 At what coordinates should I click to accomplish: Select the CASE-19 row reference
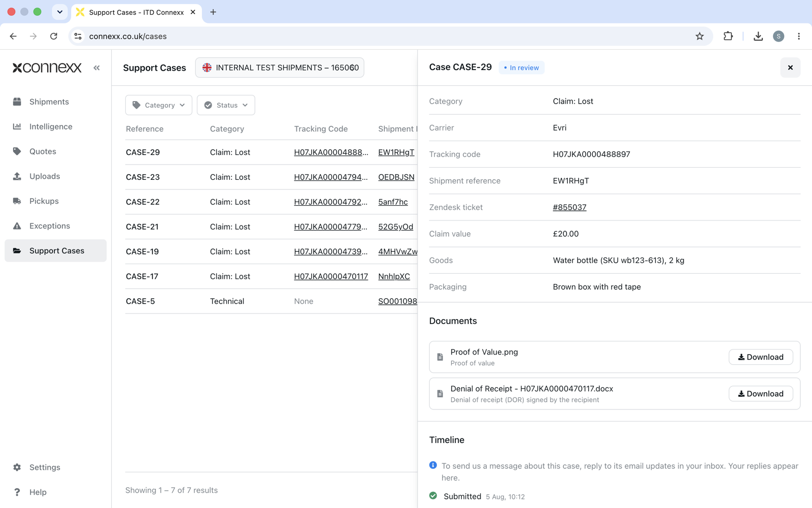point(142,251)
